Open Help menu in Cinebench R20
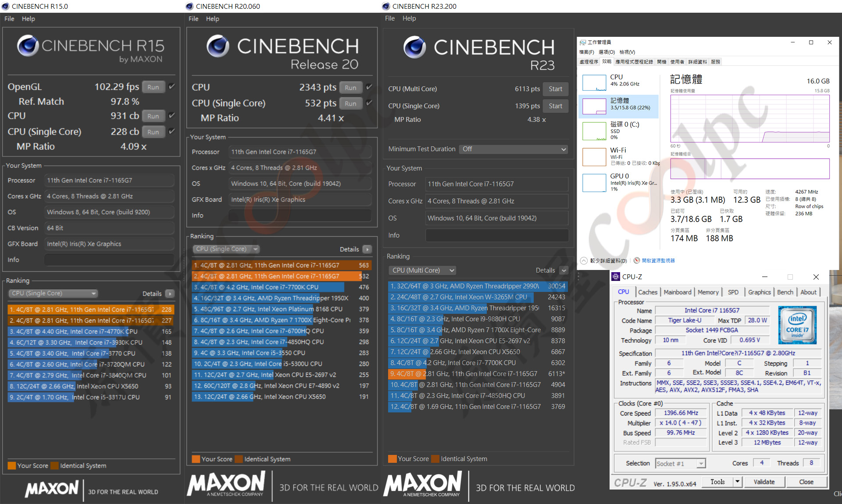Image resolution: width=842 pixels, height=504 pixels. (x=213, y=19)
